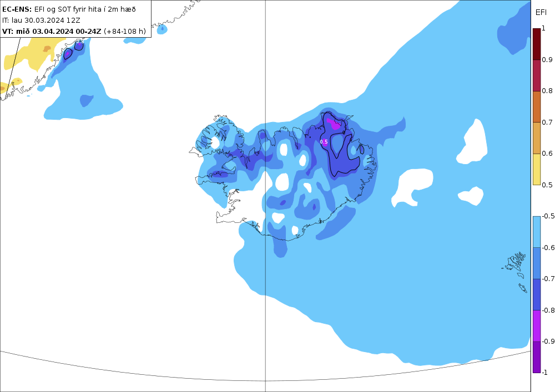
Task: Select the yellow legend band between 0.6 and 0.5
Action: 537,169
